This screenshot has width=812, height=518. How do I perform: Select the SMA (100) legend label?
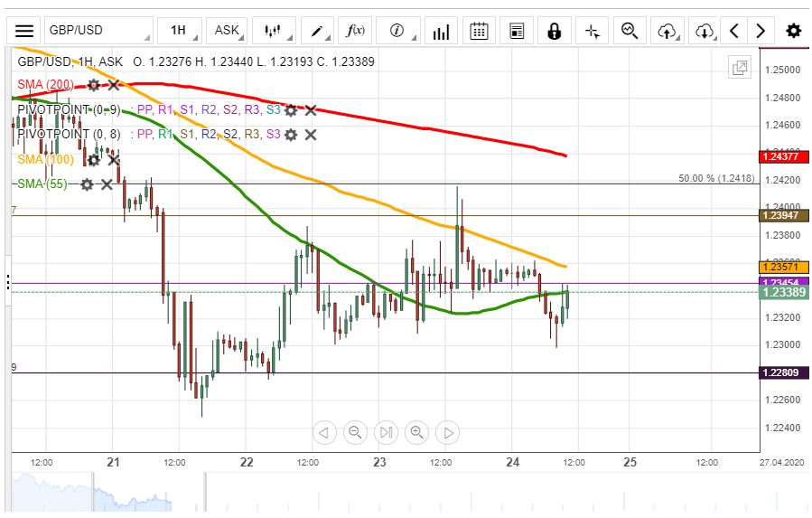(x=45, y=159)
